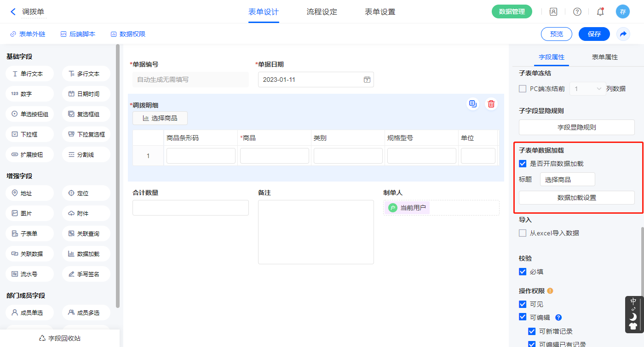Click the 标题 input containing 选择商品
Image resolution: width=644 pixels, height=347 pixels.
point(567,180)
